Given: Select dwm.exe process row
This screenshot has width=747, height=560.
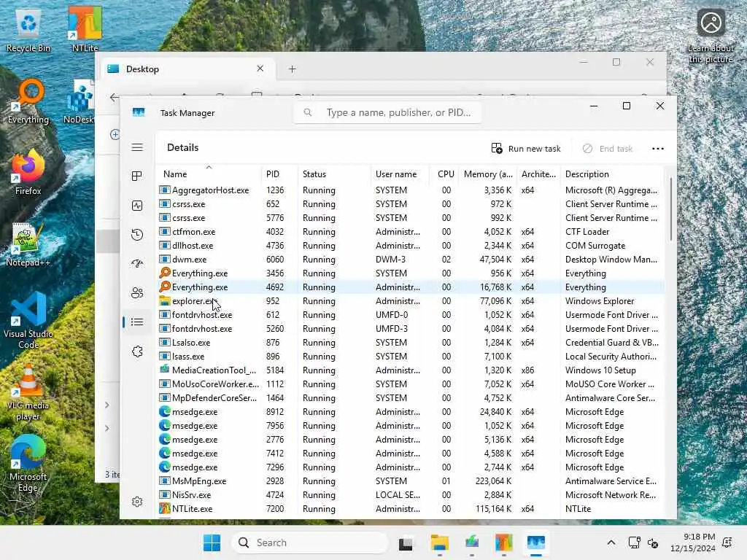Looking at the screenshot, I should tap(410, 259).
